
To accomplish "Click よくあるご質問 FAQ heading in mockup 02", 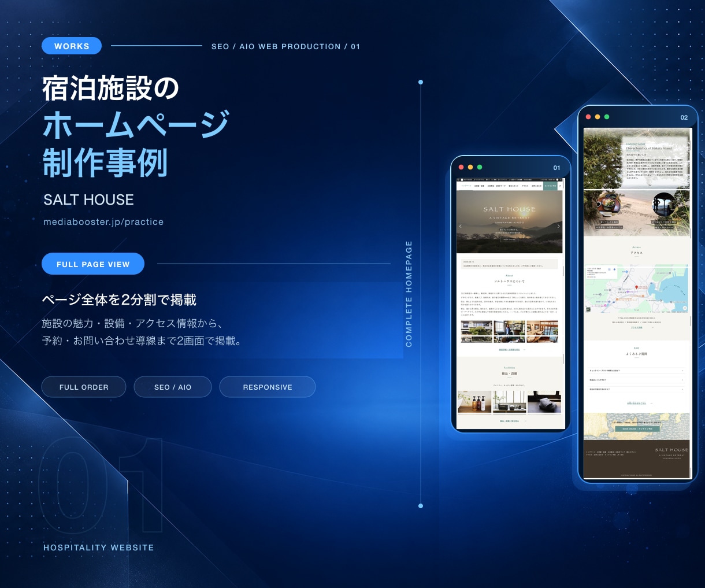I will [636, 353].
